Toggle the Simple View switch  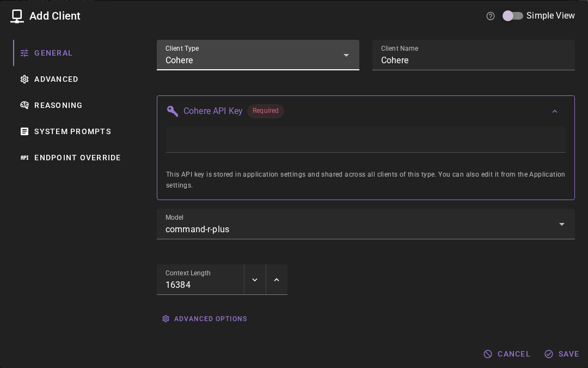[x=512, y=16]
